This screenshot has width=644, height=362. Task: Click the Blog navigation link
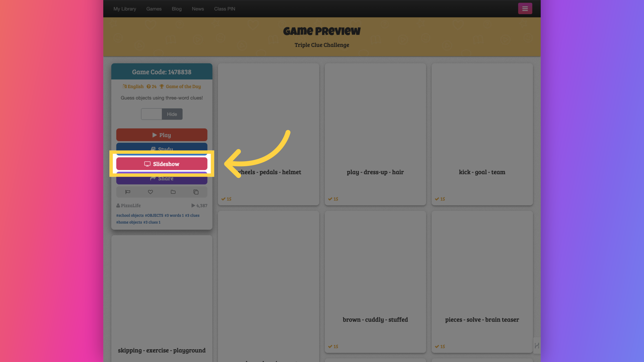coord(176,8)
